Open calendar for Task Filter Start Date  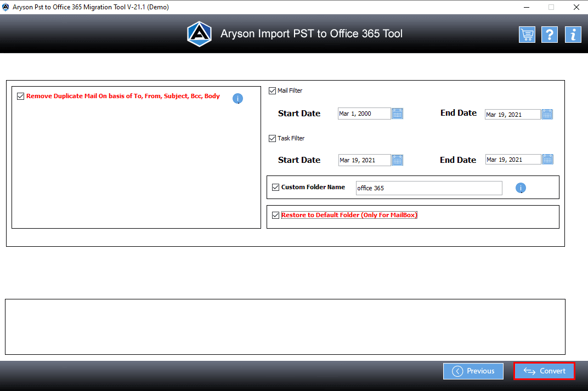pos(397,160)
